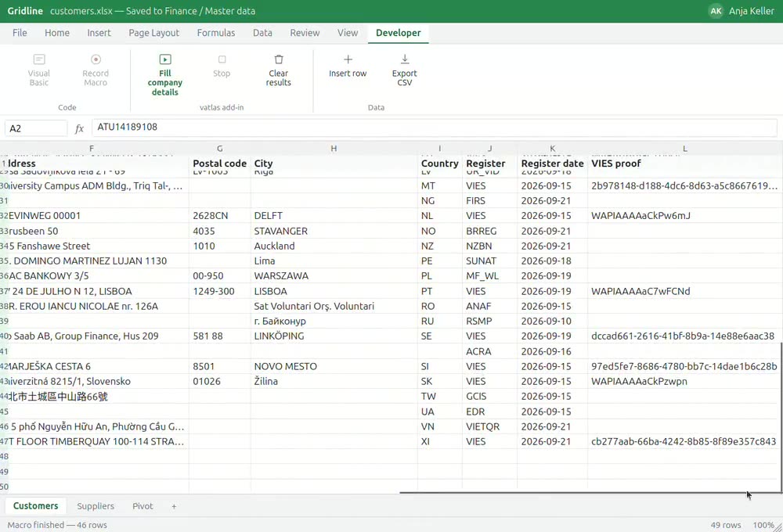This screenshot has height=532, width=783.
Task: Select the WAPIAAAAaCkPzwpn proof cell
Action: pos(684,381)
